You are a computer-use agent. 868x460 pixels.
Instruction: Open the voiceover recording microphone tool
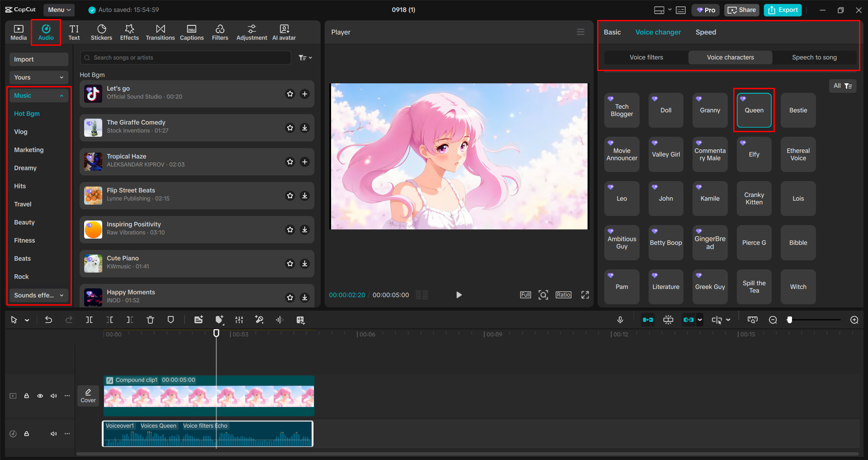tap(620, 320)
